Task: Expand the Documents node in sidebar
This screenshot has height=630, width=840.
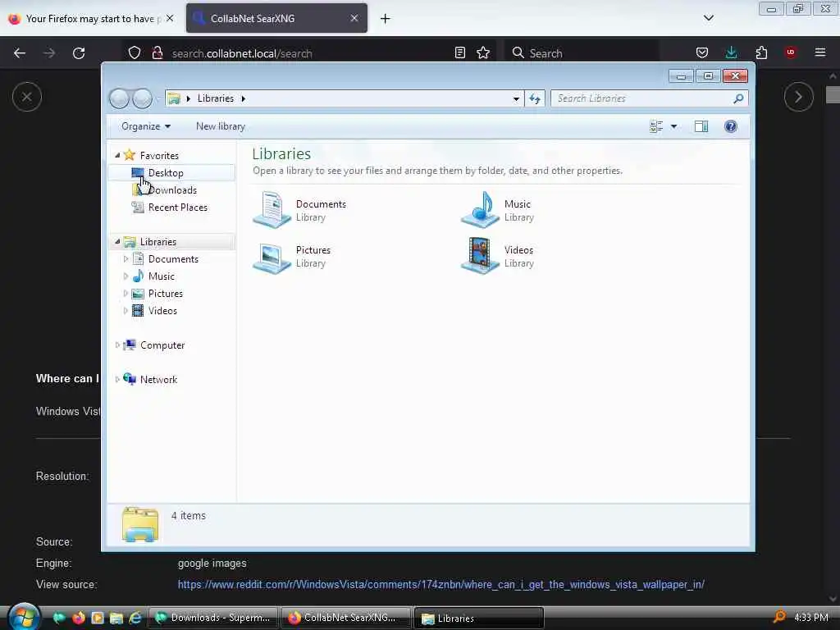Action: (126, 258)
